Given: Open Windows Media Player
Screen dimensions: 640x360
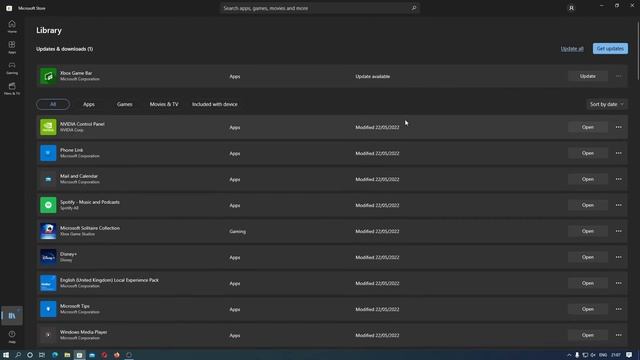Looking at the screenshot, I should pos(588,335).
